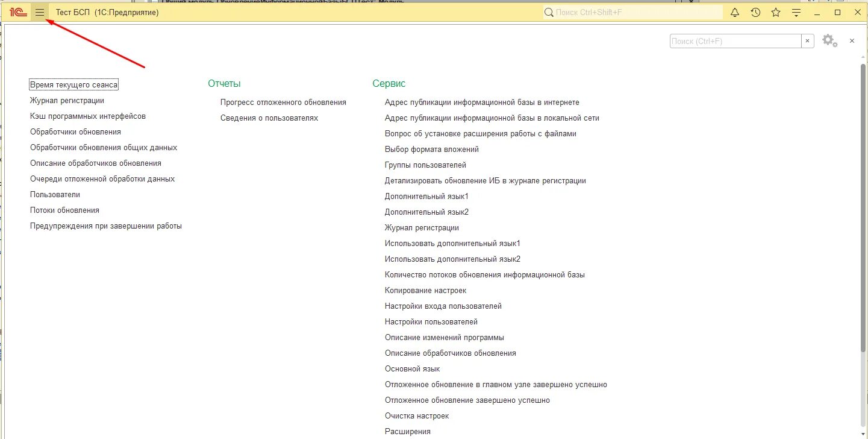Open Потоки обновления
Screen dimensions: 868x439
(x=64, y=210)
